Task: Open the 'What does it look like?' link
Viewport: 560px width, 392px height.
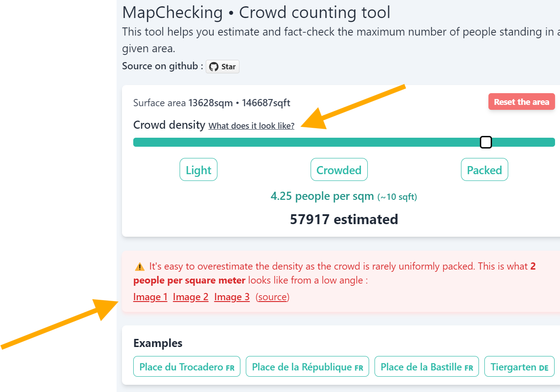Action: click(x=251, y=126)
